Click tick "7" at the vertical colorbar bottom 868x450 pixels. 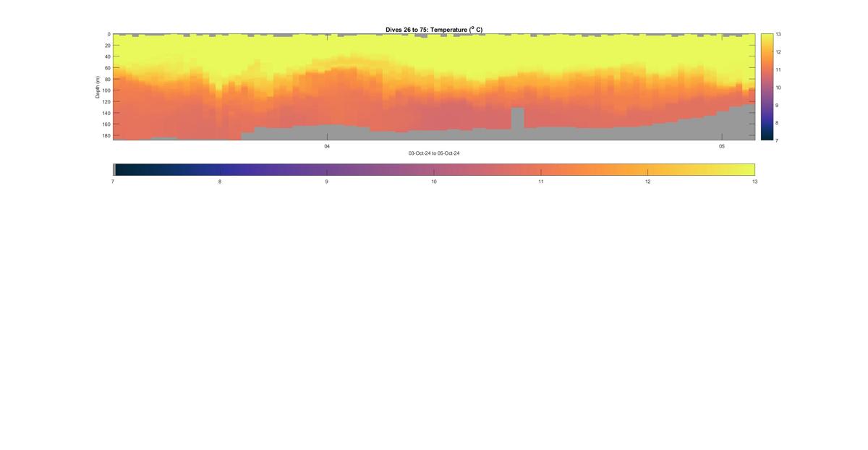[x=777, y=140]
